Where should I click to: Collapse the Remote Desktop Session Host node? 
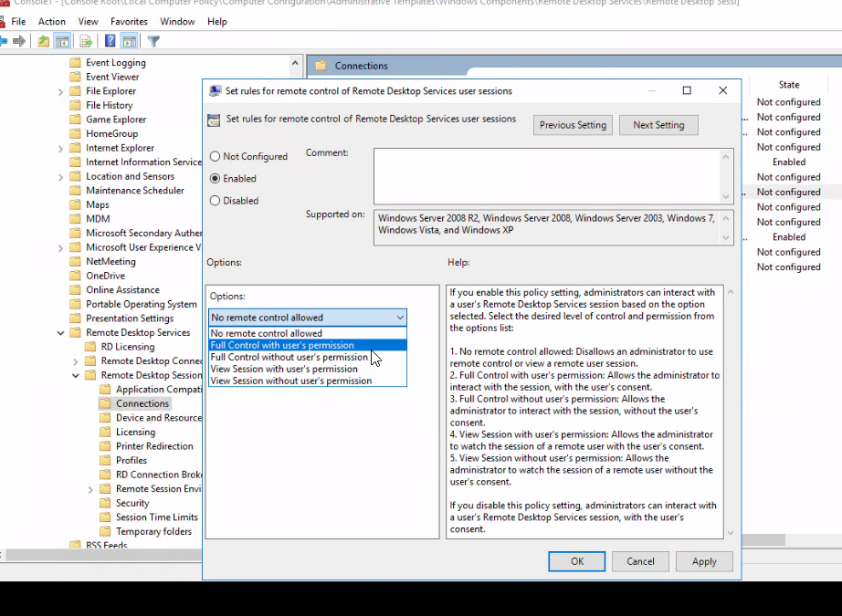point(76,375)
